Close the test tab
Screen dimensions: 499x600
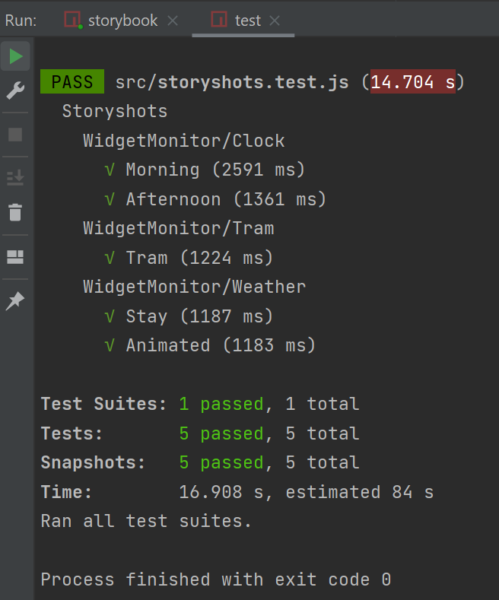pos(274,21)
